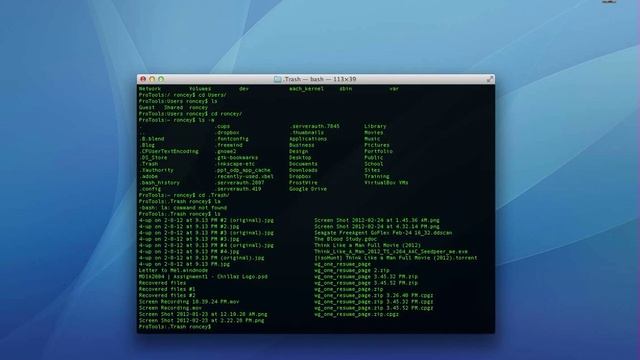Select '.inkscape-etc' in the listing
The height and width of the screenshot is (360, 640).
coord(235,164)
